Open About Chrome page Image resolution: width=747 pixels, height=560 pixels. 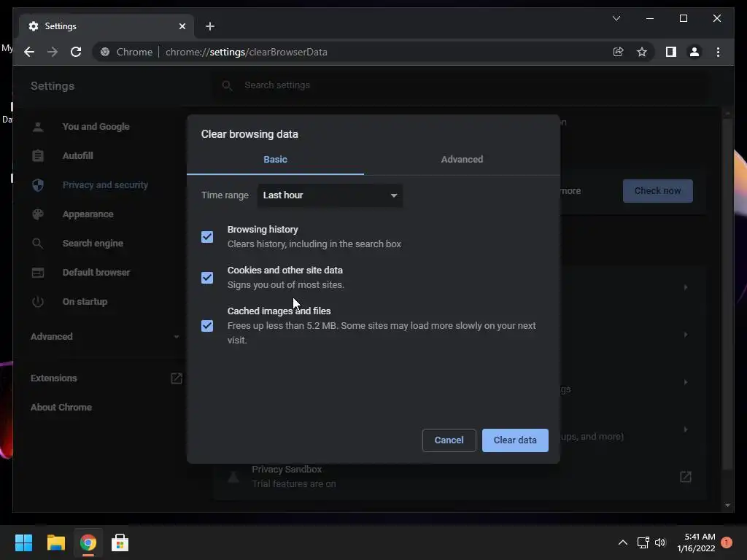tap(61, 407)
